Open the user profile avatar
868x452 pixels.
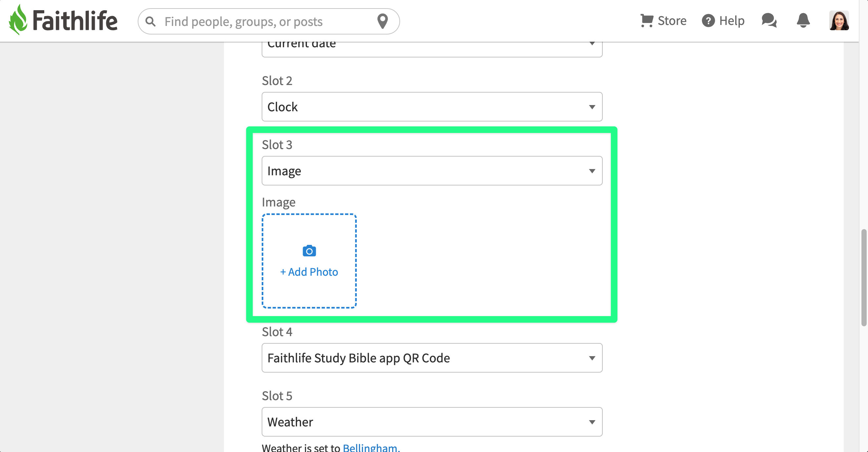click(x=839, y=21)
